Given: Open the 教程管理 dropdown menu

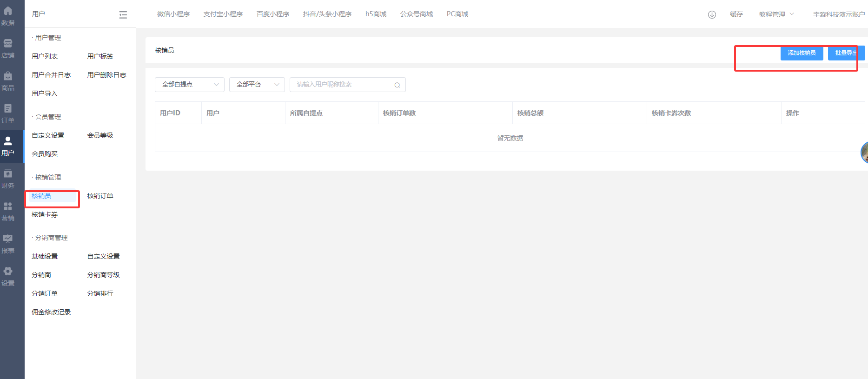Looking at the screenshot, I should coord(776,14).
